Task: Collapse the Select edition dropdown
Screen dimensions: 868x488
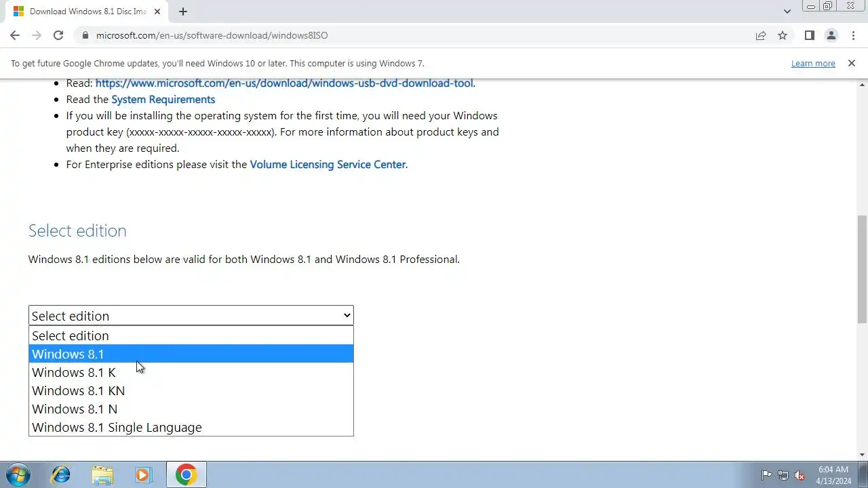Action: 191,316
